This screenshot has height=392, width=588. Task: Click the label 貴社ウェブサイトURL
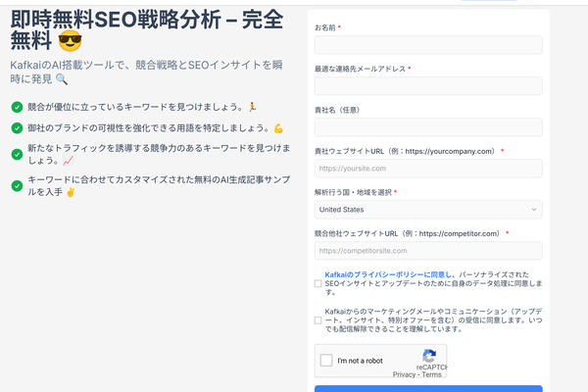click(405, 151)
